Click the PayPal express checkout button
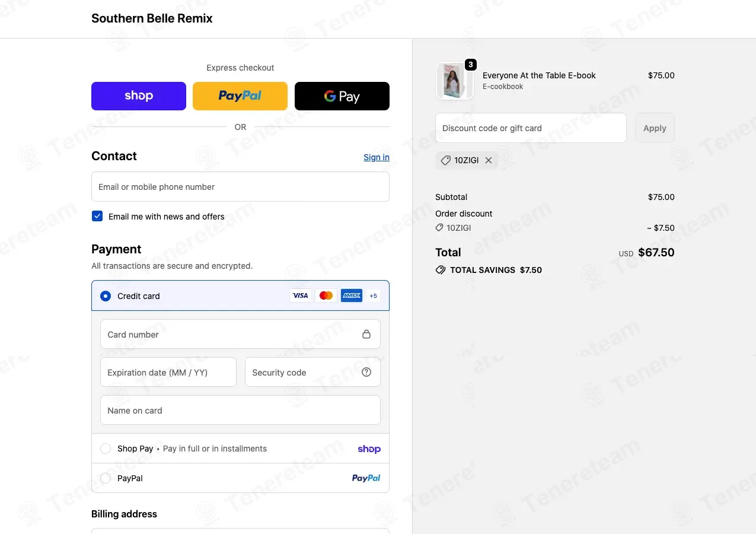This screenshot has height=534, width=756. (240, 96)
